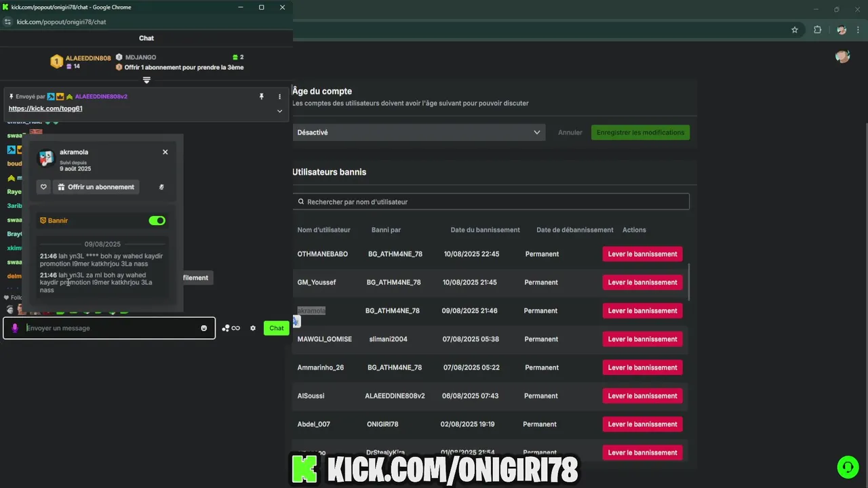Click slimani2004 in Banni par column
The width and height of the screenshot is (868, 488).
pos(389,339)
